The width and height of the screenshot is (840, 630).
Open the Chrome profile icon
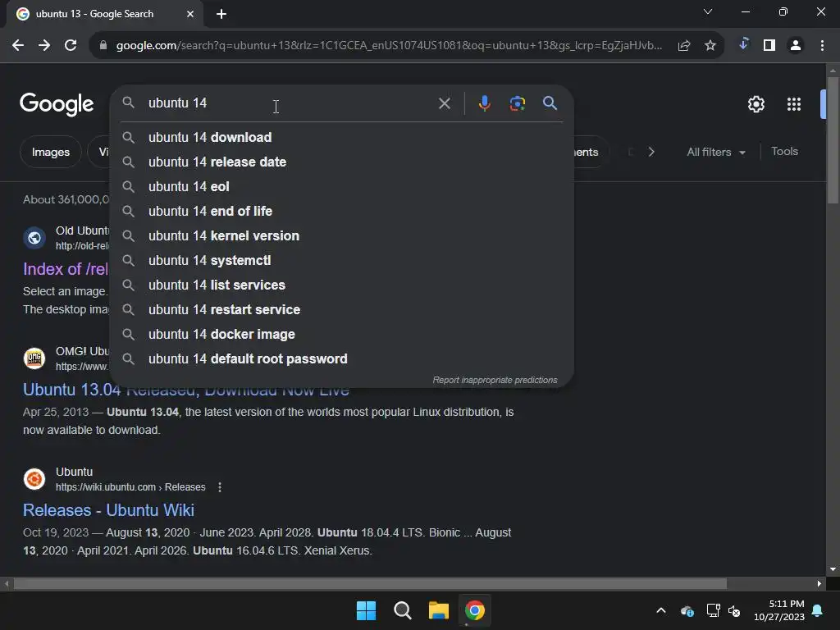(x=796, y=46)
